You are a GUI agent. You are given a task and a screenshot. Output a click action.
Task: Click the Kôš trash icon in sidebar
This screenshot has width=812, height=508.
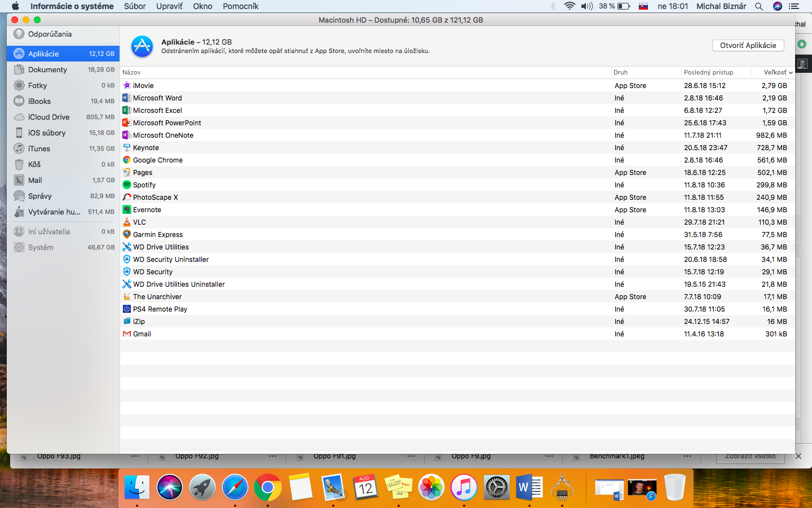[x=19, y=164]
